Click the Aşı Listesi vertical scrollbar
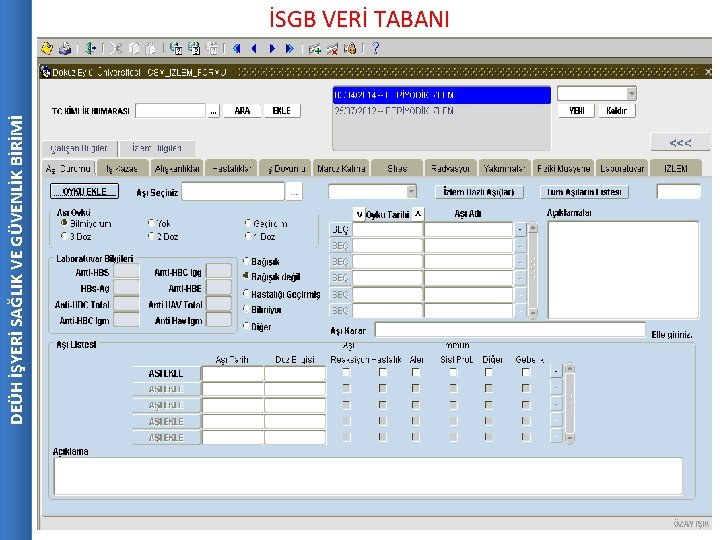This screenshot has height=540, width=720. tap(569, 403)
